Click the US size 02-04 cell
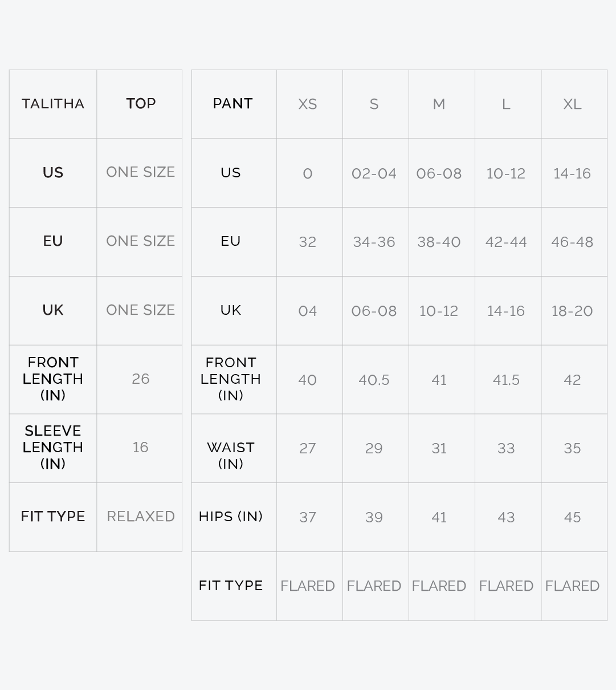The height and width of the screenshot is (690, 616). pyautogui.click(x=374, y=174)
